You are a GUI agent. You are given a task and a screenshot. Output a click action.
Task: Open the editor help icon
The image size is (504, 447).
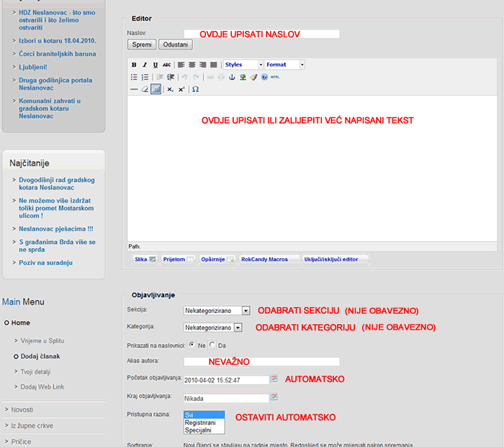click(x=264, y=77)
